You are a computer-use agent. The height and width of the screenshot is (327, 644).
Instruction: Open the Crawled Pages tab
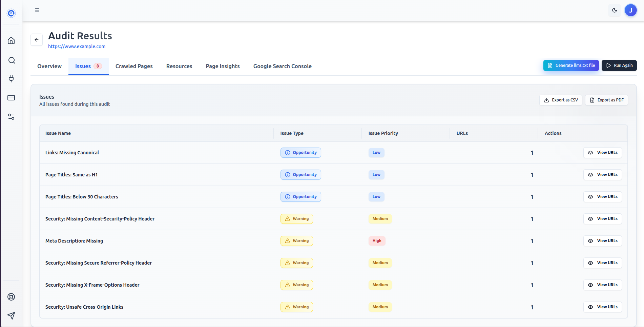(134, 66)
